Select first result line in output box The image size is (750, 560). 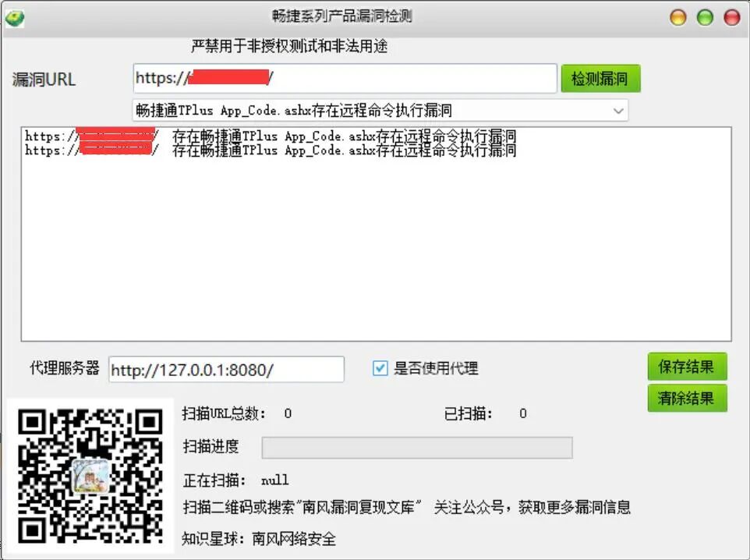tap(271, 136)
